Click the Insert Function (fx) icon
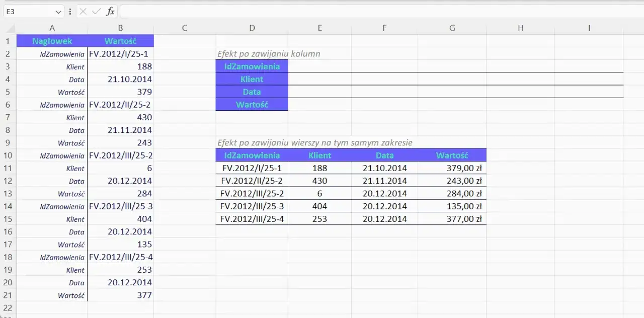The width and height of the screenshot is (644, 318). (110, 11)
